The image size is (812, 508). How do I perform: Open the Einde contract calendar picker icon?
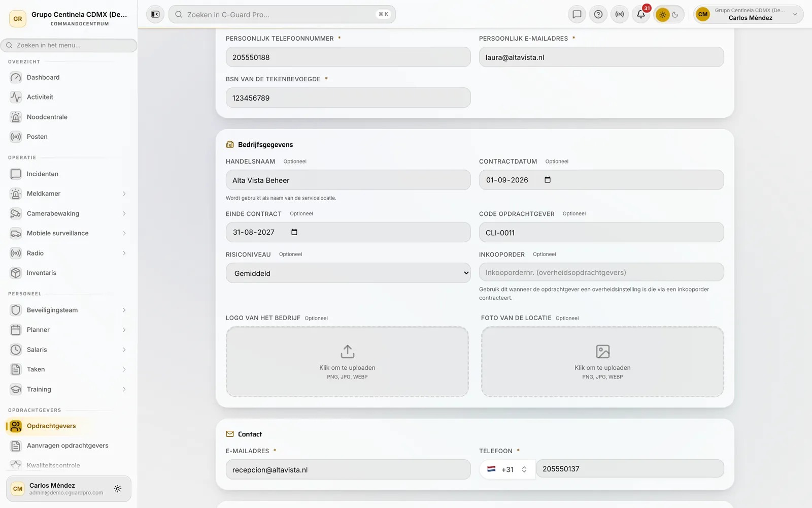294,232
